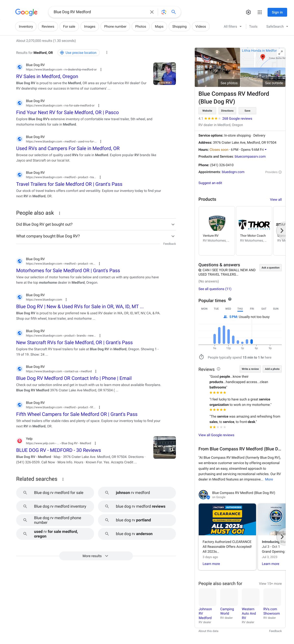This screenshot has height=644, width=294.
Task: Open the All filters dropdown
Action: 233,26
